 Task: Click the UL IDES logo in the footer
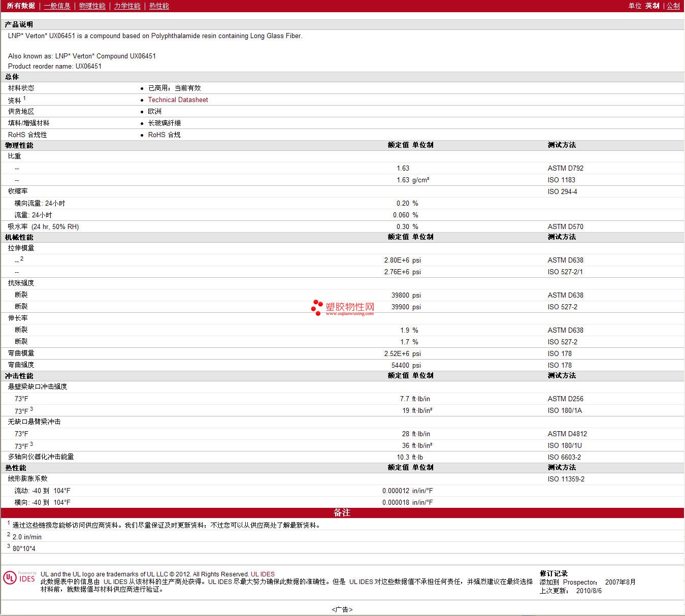20,578
